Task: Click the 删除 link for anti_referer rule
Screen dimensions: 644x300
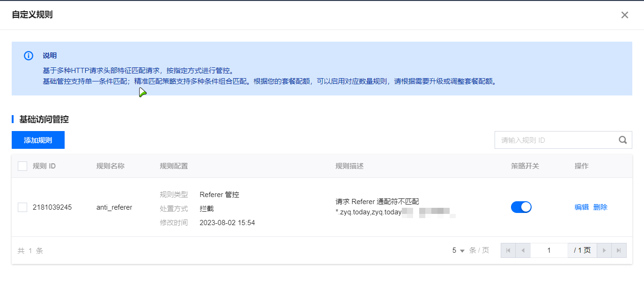Action: pyautogui.click(x=600, y=207)
